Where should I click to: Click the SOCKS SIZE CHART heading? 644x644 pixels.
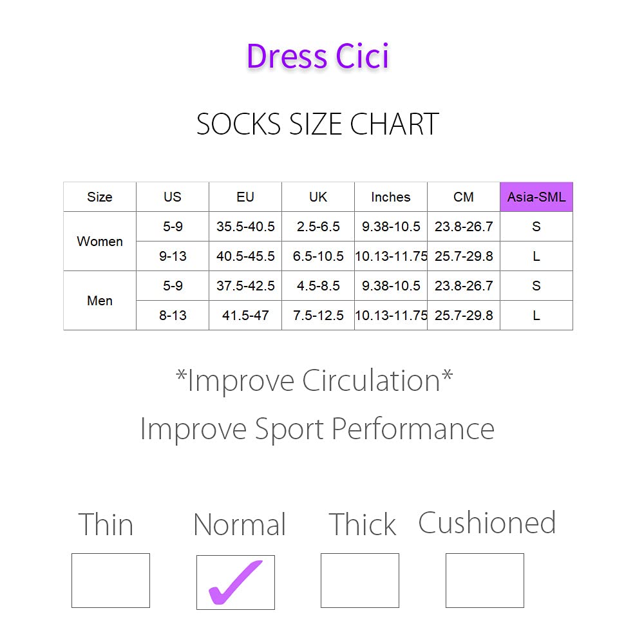click(317, 124)
